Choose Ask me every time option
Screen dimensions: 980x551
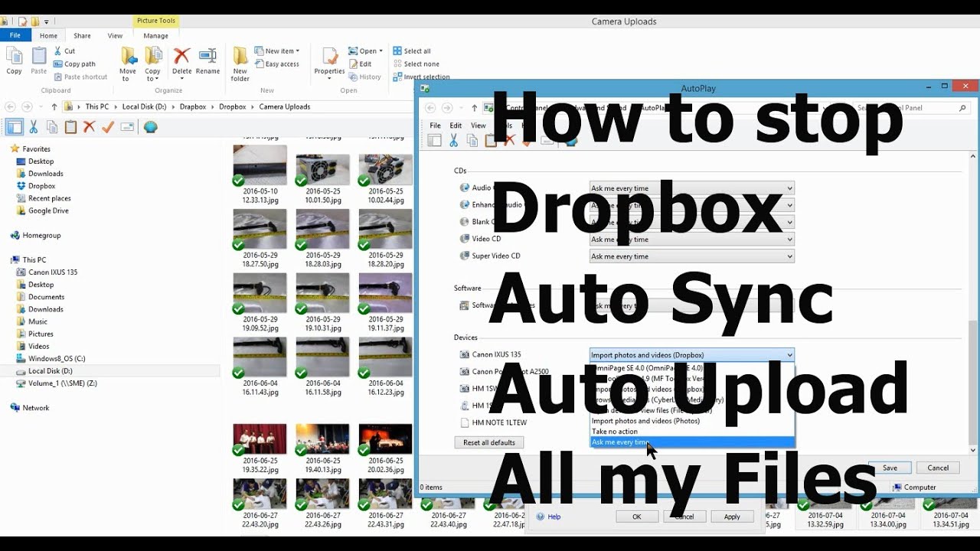(x=692, y=442)
